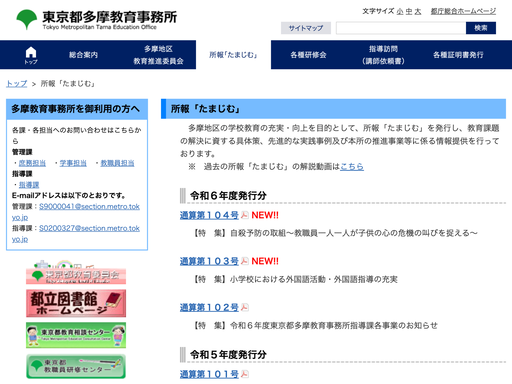Select 所報「たまじむ」 navigation tab
Image resolution: width=512 pixels, height=384 pixels.
pyautogui.click(x=233, y=55)
